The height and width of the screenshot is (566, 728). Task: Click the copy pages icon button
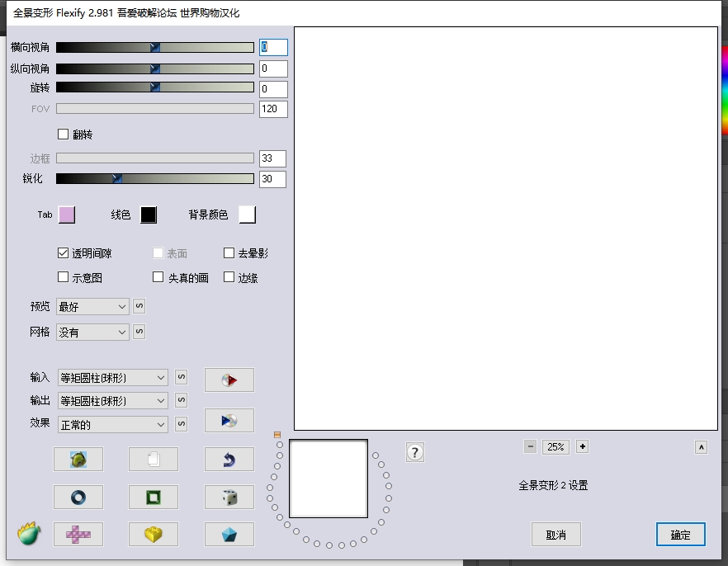pyautogui.click(x=154, y=460)
